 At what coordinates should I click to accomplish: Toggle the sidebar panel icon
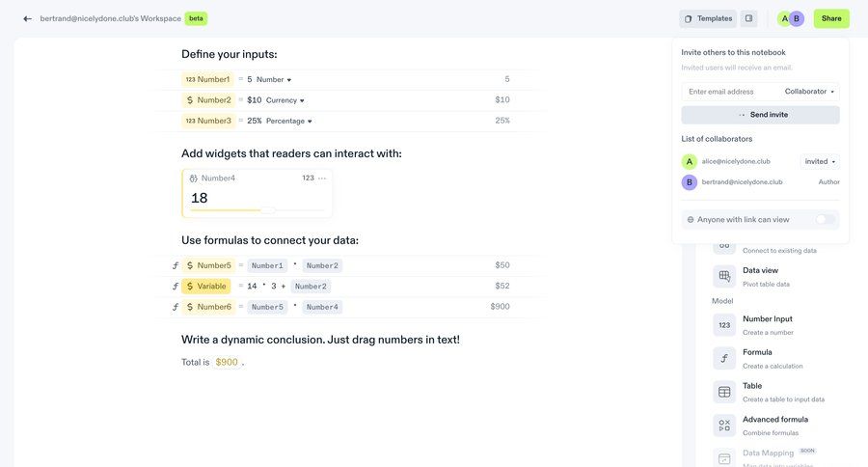point(749,18)
